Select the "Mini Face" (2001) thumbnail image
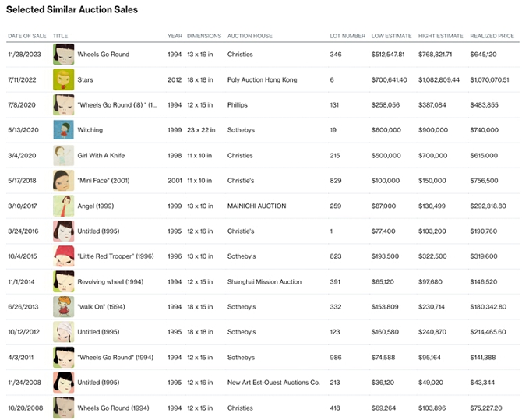 pyautogui.click(x=63, y=181)
